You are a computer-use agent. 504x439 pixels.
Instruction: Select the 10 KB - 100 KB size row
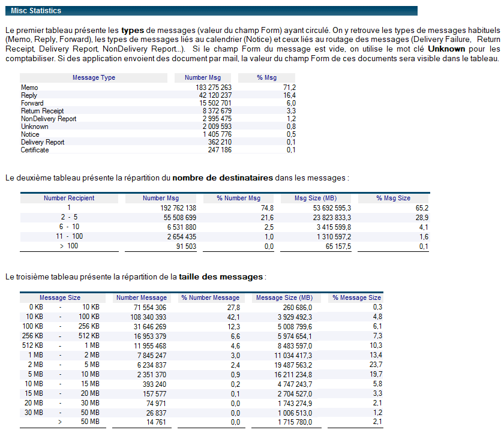202,317
